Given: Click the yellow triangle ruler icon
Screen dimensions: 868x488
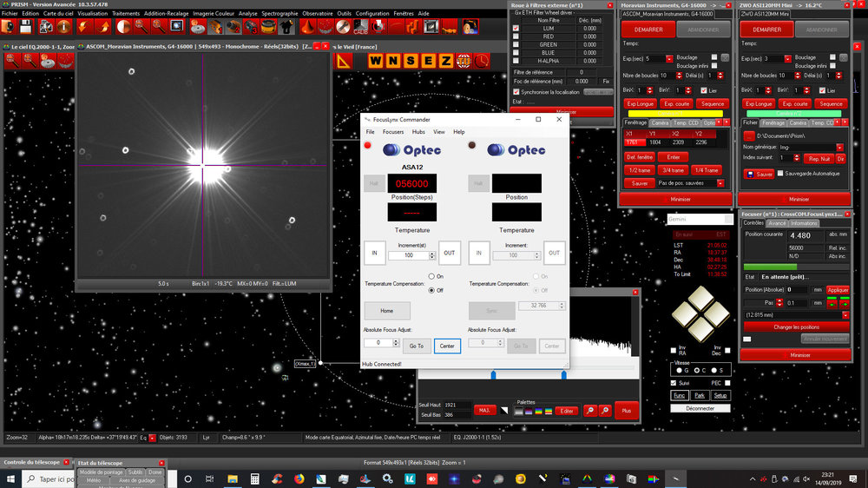Looking at the screenshot, I should tap(343, 61).
